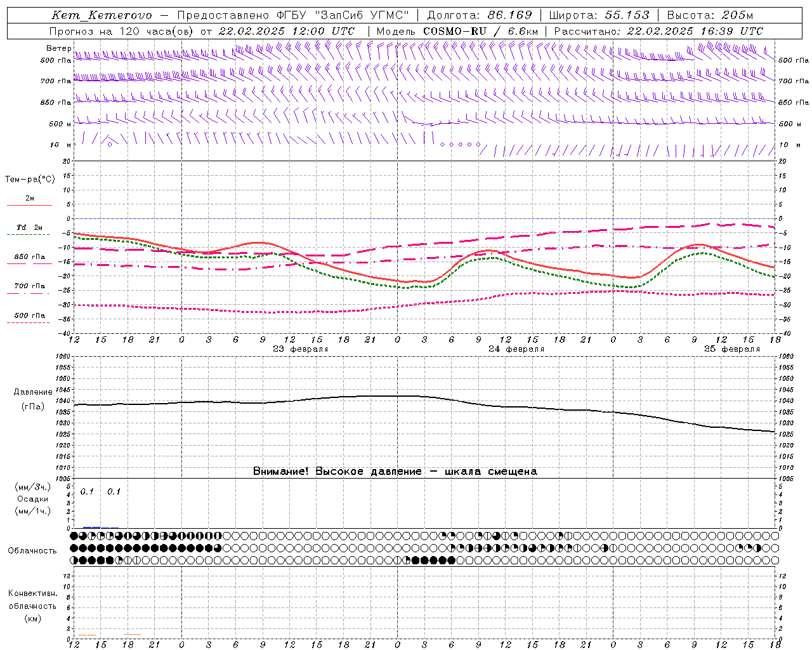Click the Давление pressure panel label
The width and height of the screenshot is (812, 650).
(x=33, y=392)
